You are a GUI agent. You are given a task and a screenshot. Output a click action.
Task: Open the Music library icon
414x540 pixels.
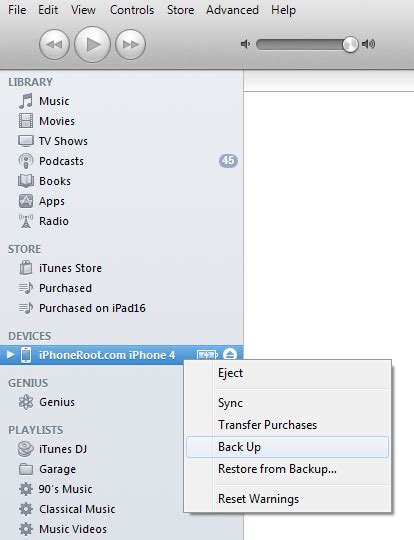tap(26, 101)
